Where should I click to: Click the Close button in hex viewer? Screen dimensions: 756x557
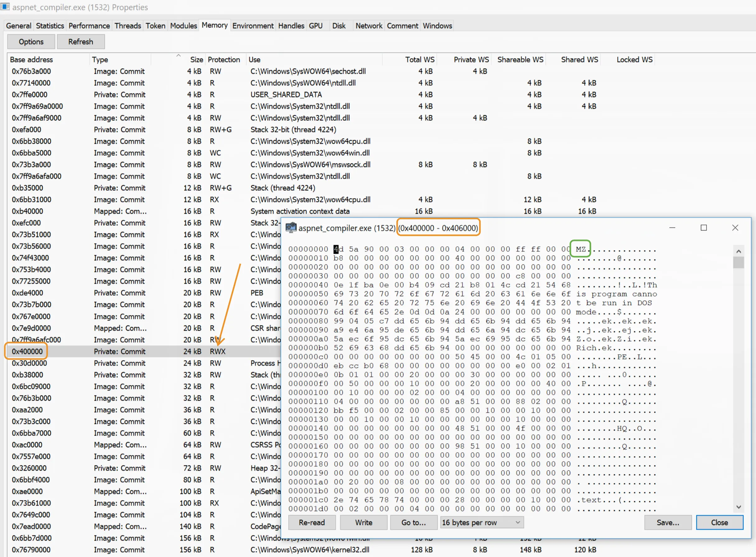720,522
